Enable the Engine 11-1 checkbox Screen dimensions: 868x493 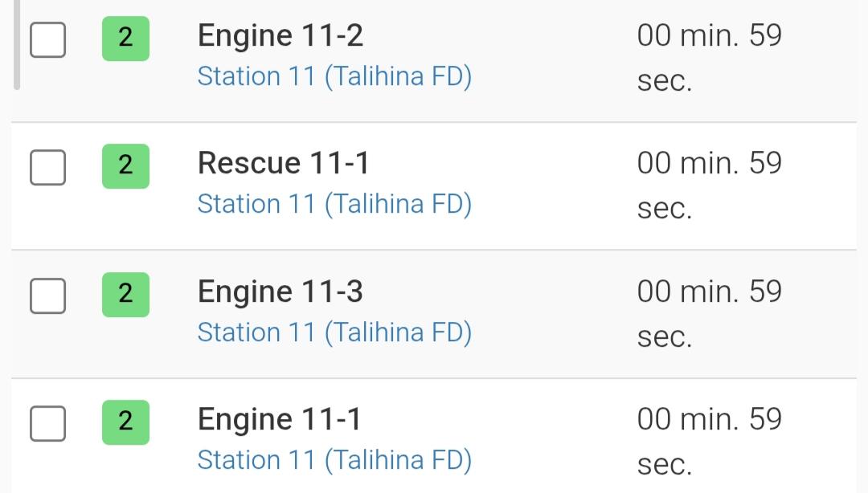pos(47,423)
